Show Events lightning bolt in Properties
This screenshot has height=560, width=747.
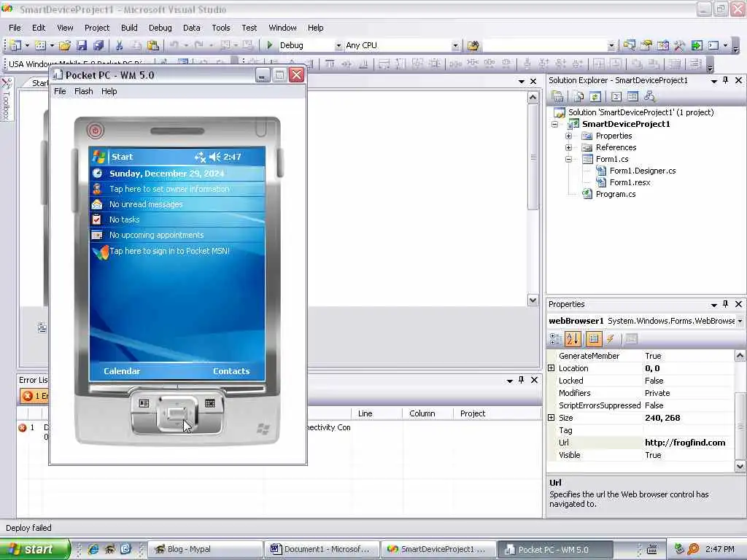(611, 338)
